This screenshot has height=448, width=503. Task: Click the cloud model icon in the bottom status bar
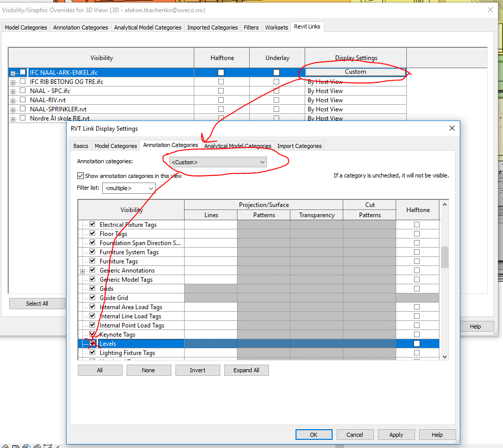click(5, 445)
